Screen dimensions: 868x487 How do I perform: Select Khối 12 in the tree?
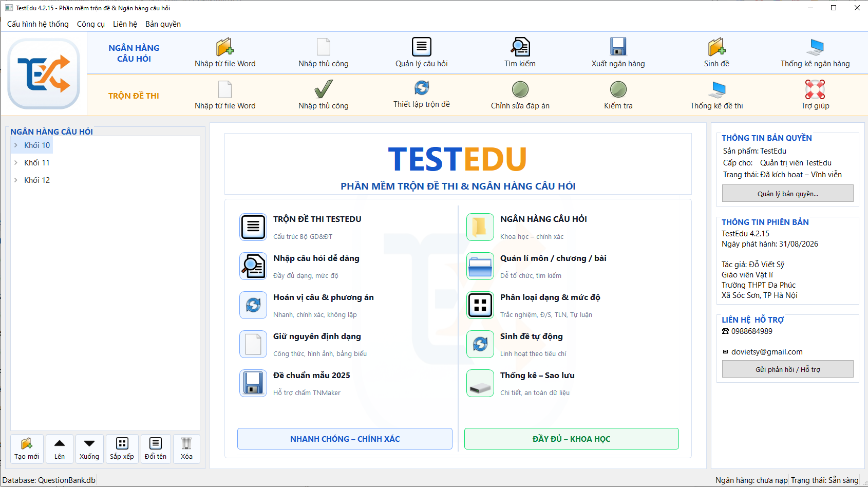pos(37,180)
